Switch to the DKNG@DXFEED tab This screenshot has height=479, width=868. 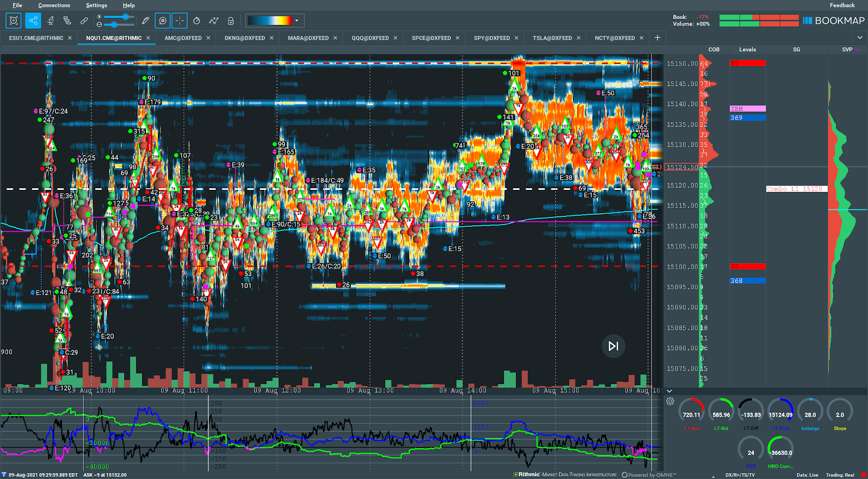(x=245, y=38)
